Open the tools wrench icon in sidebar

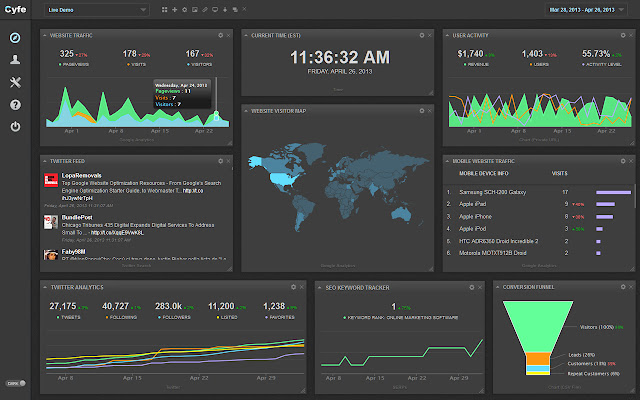(x=15, y=82)
